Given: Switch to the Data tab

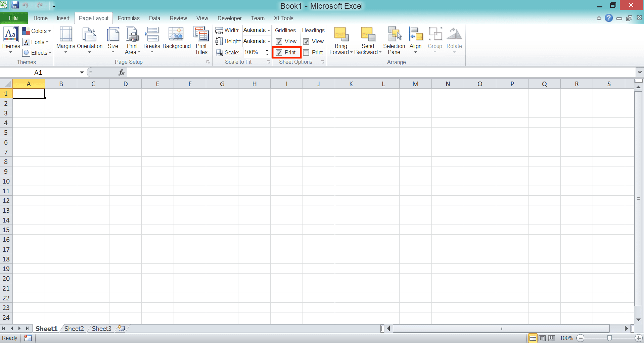Looking at the screenshot, I should [x=155, y=18].
